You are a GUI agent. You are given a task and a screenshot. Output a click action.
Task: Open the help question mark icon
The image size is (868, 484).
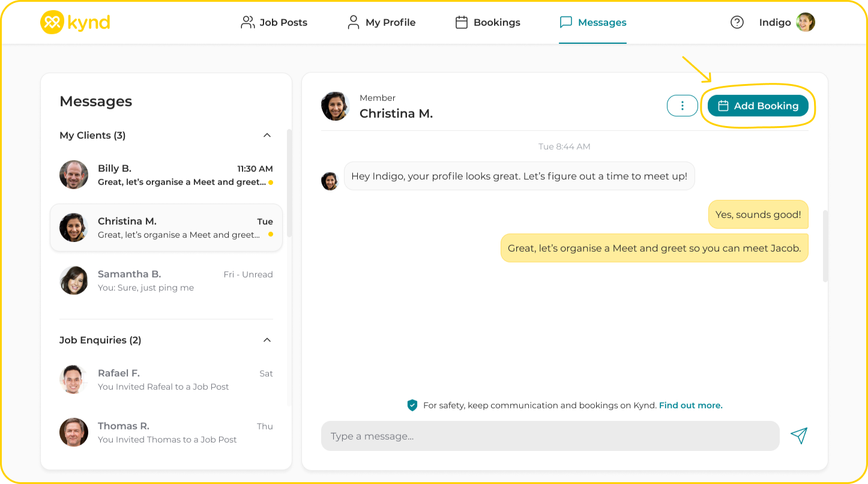[737, 22]
